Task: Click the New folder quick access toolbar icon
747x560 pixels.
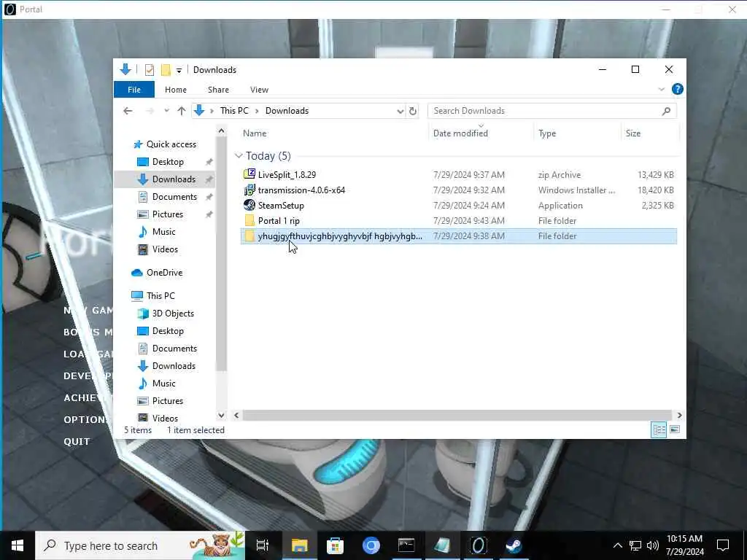Action: coord(166,70)
